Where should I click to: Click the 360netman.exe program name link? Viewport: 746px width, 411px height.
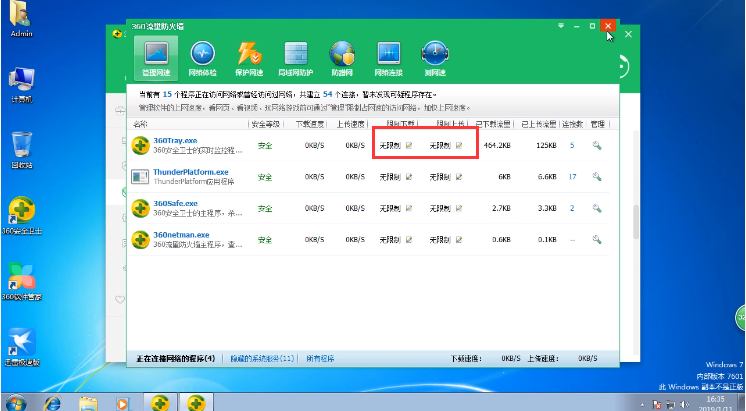pos(181,235)
